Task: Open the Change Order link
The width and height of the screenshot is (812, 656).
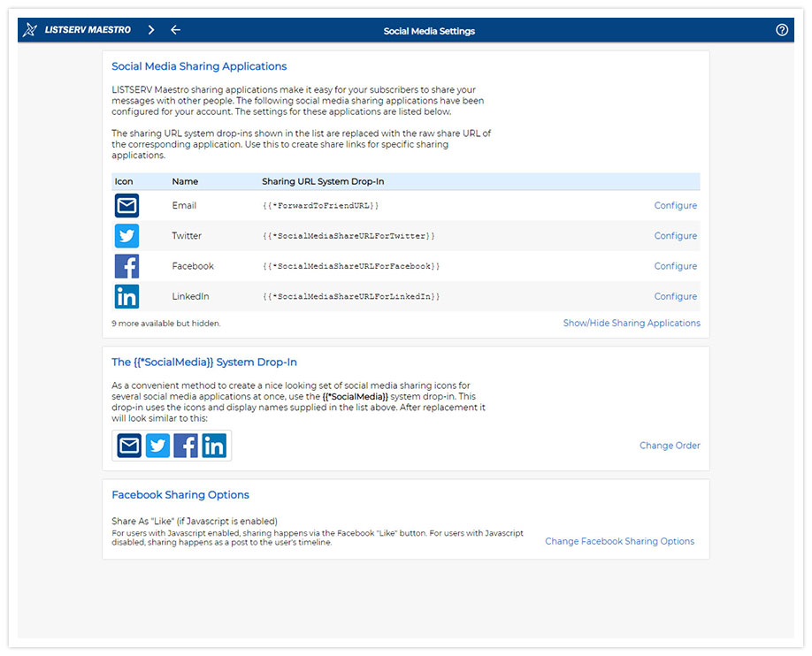Action: [x=670, y=446]
